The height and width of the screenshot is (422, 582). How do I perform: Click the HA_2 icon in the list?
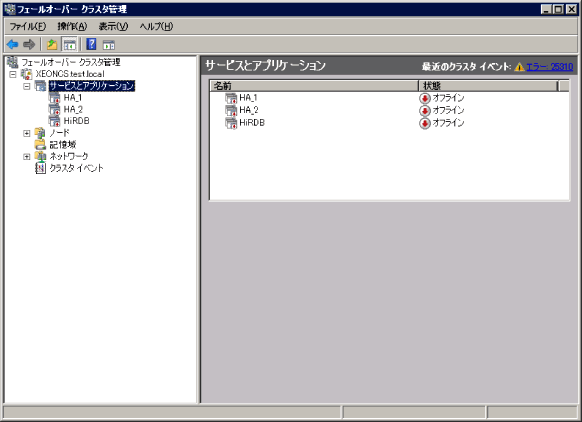(x=231, y=110)
